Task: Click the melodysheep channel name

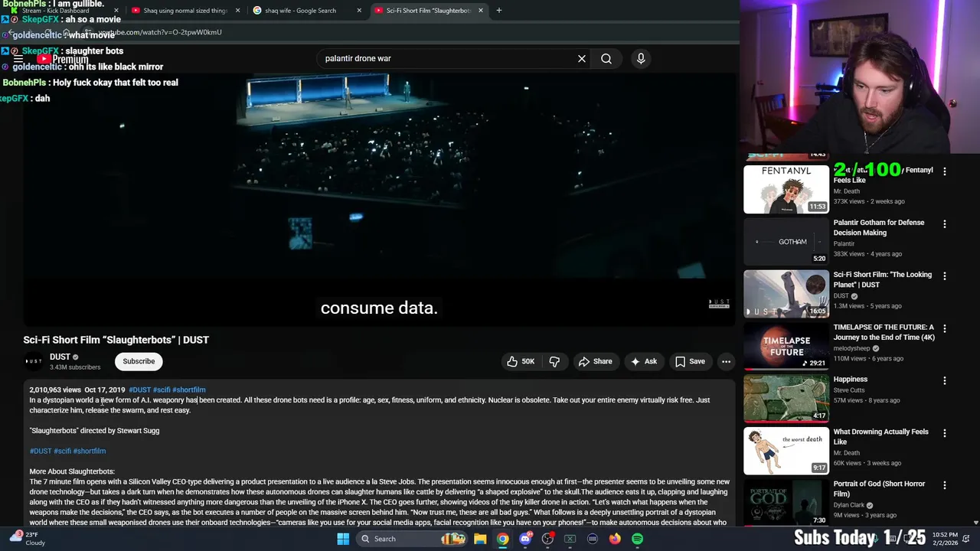Action: pos(853,348)
